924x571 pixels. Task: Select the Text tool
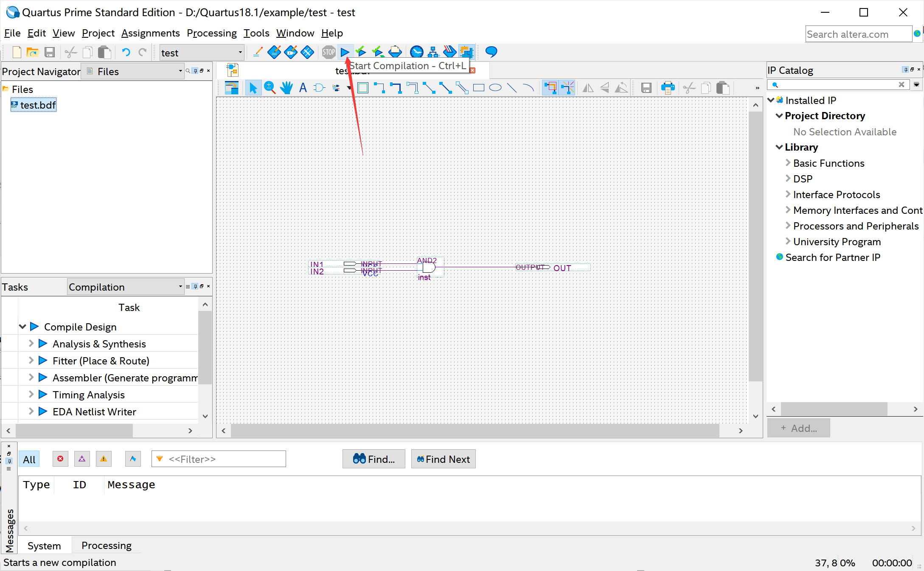click(303, 88)
